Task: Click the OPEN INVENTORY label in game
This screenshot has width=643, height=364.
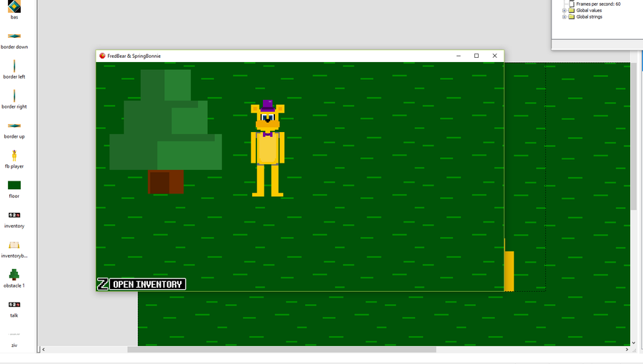Action: click(148, 284)
